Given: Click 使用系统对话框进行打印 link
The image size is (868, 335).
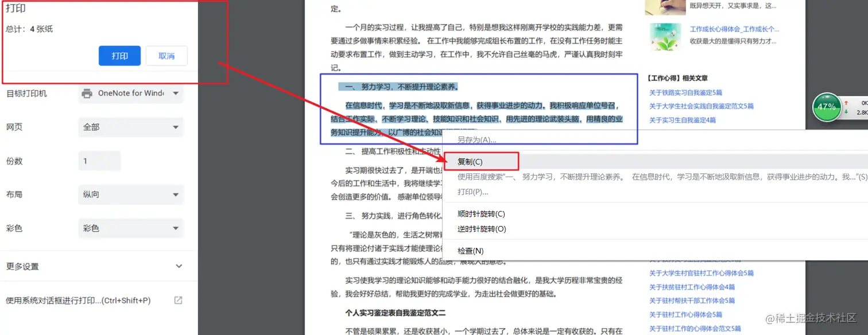Looking at the screenshot, I should point(78,300).
